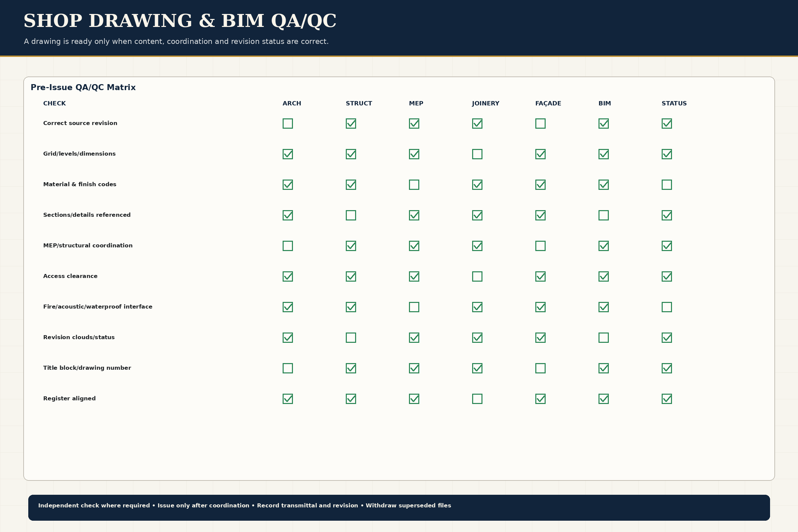Tick BIM box for Revision clouds/status
The image size is (798, 532).
tap(603, 337)
